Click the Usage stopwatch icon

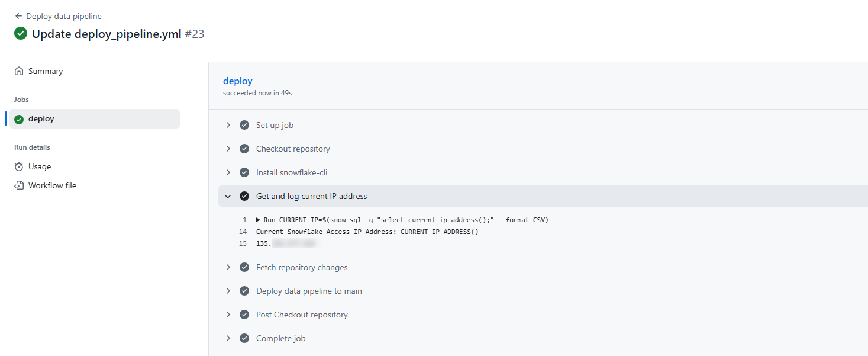click(19, 166)
